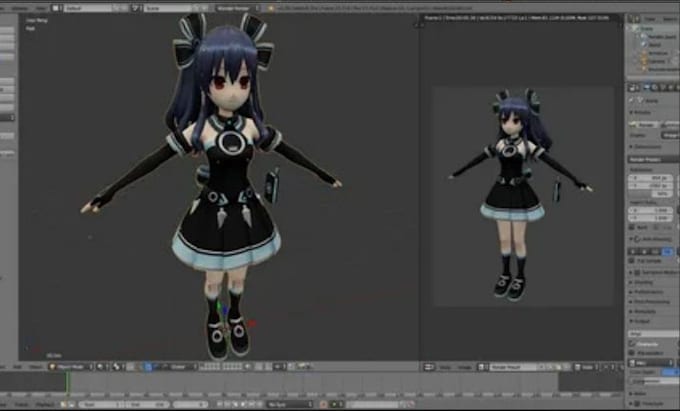Toggle the Anti-Aliasing panel checkbox

[x=637, y=239]
